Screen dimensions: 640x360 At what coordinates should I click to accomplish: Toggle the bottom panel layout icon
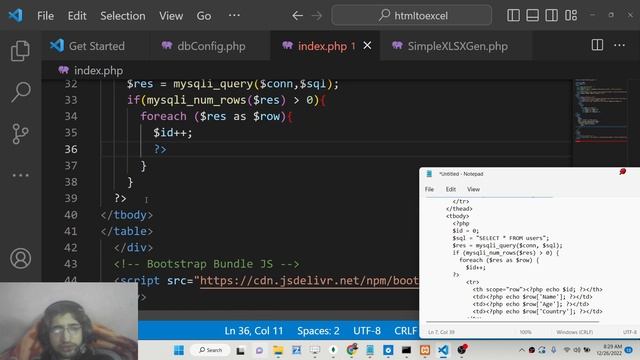pyautogui.click(x=532, y=16)
